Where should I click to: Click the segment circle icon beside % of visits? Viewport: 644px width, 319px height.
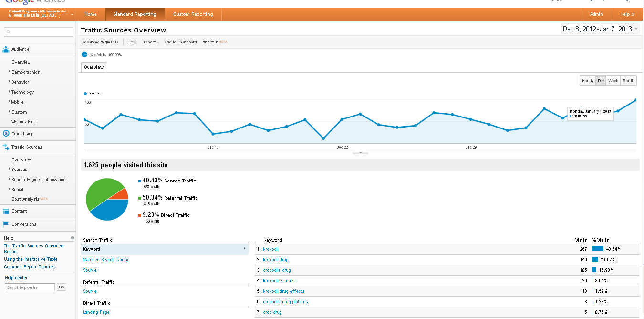coord(84,55)
